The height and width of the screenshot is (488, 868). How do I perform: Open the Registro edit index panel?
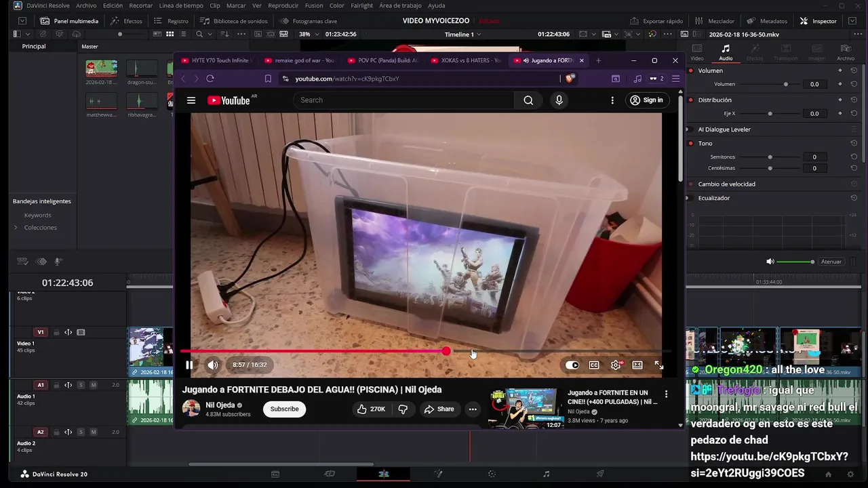tap(171, 21)
